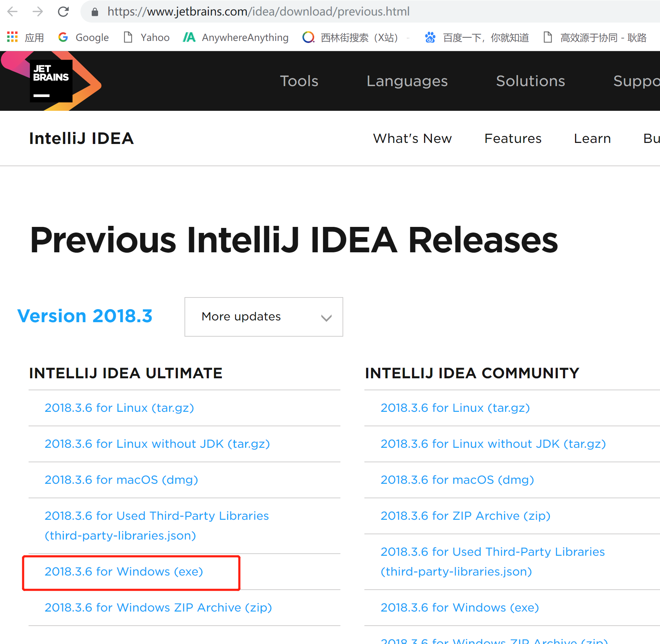Open the 应用 apps grid icon
Viewport: 660px width, 644px height.
coord(12,37)
